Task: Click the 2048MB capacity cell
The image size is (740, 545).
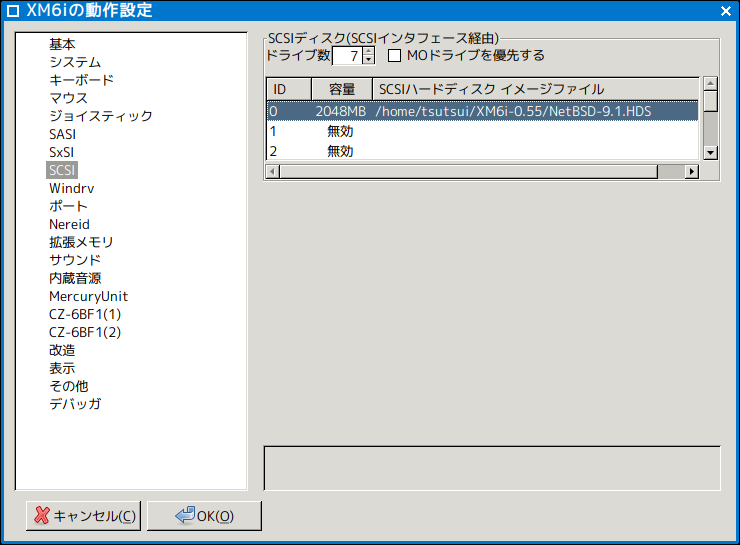Action: coord(341,111)
